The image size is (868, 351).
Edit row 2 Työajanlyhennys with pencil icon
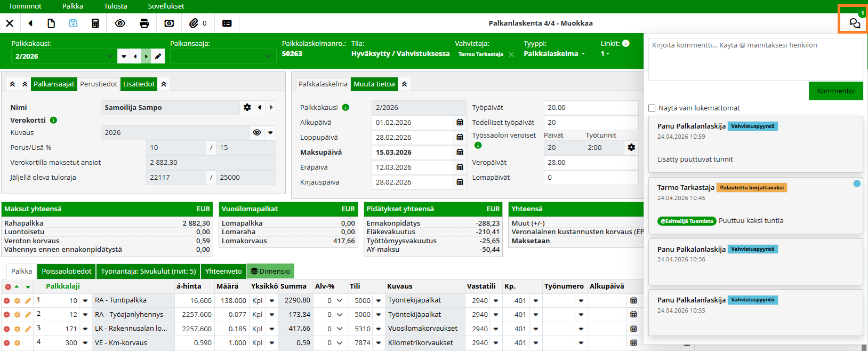click(28, 315)
